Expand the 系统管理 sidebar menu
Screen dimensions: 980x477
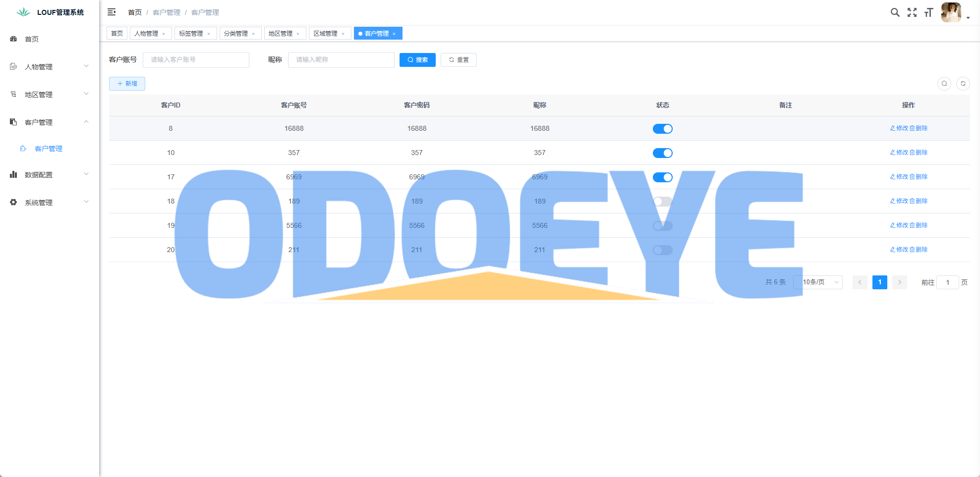[x=49, y=203]
